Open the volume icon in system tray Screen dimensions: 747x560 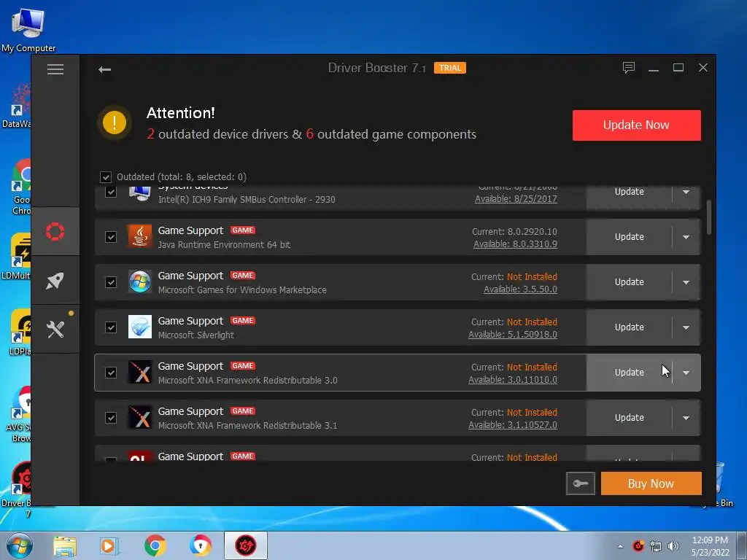[673, 546]
